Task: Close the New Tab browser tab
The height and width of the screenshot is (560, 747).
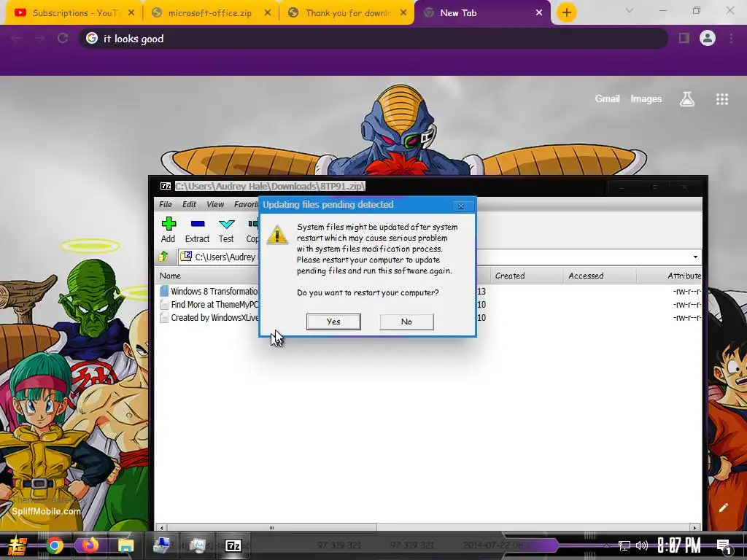Action: 539,13
